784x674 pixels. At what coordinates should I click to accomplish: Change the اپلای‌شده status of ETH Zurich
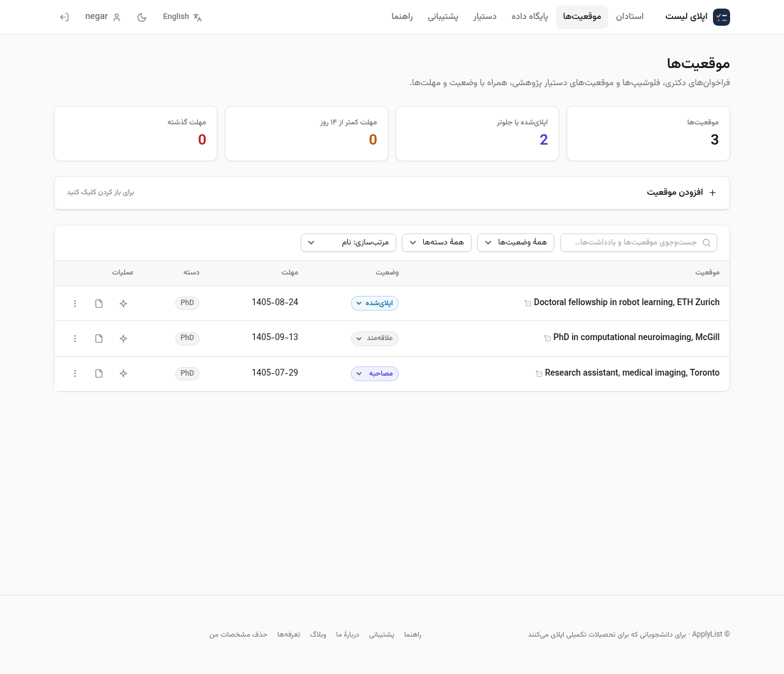coord(375,303)
